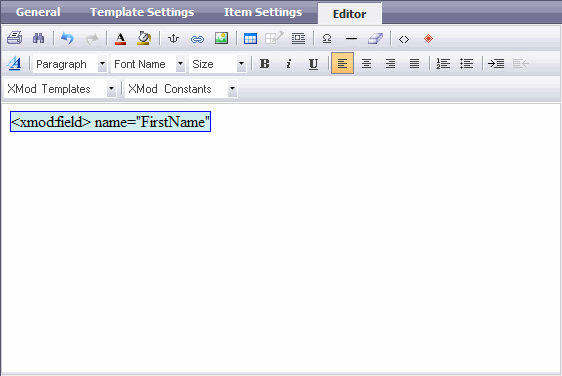
Task: Click the edit table properties icon
Action: (x=274, y=38)
